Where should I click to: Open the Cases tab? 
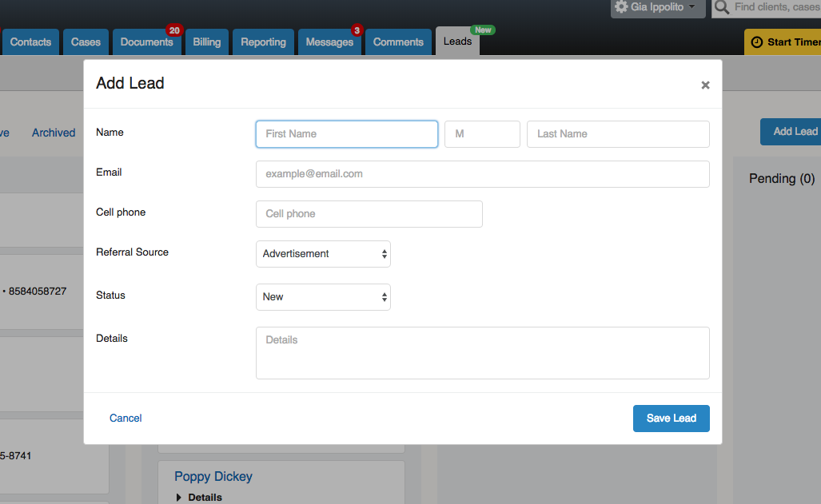(x=86, y=42)
